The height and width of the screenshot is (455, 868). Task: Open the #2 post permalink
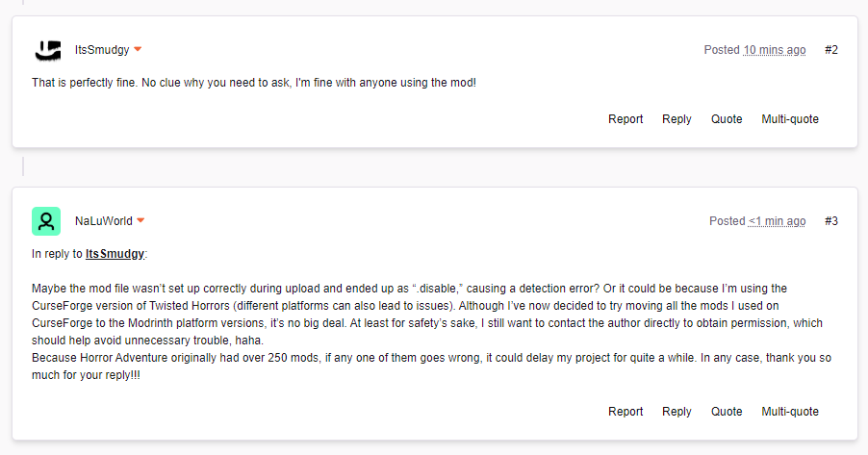pyautogui.click(x=830, y=50)
